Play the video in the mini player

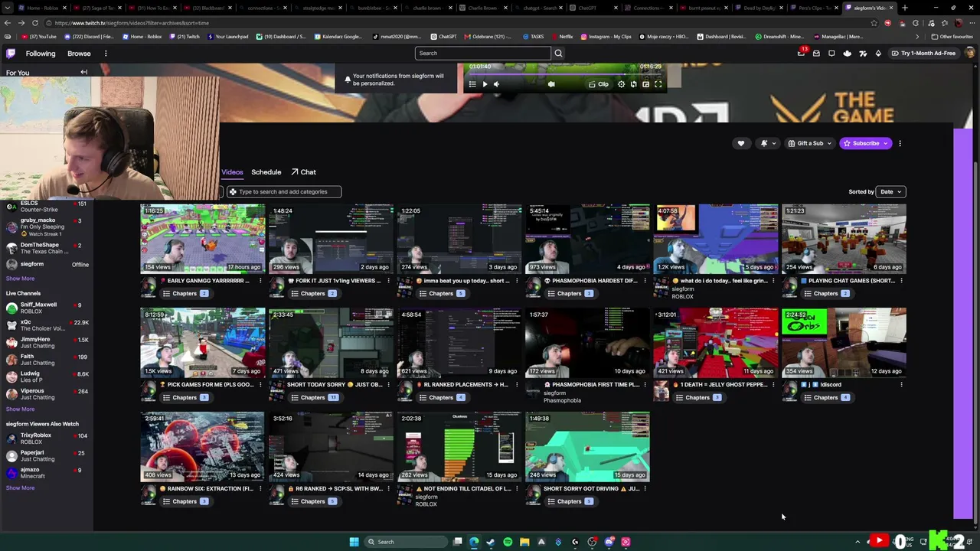485,84
